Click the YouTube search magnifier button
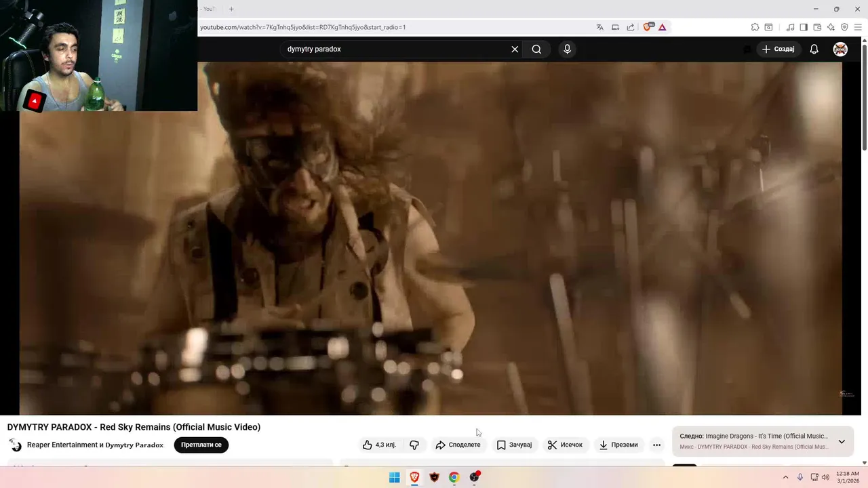 (536, 49)
